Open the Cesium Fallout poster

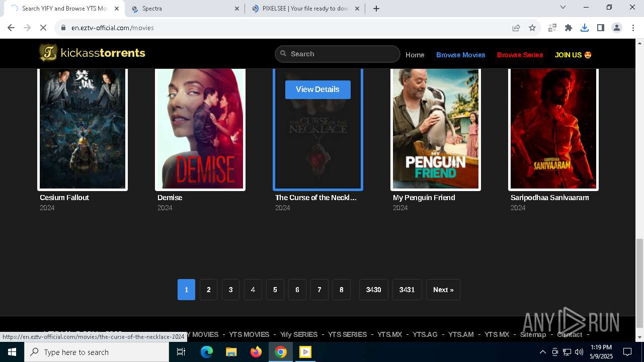tap(83, 129)
